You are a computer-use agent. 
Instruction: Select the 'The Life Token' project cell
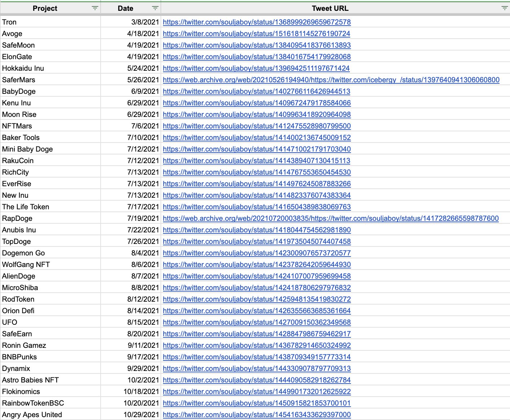point(50,207)
